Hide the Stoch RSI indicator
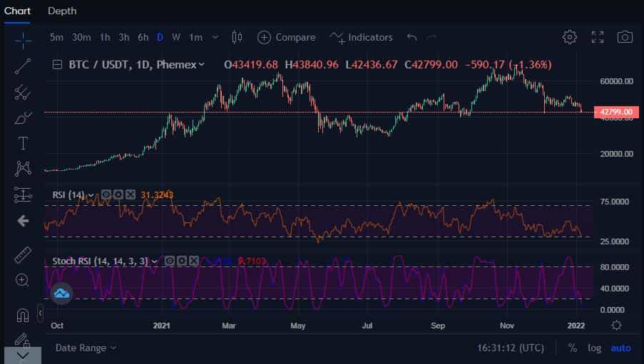The width and height of the screenshot is (644, 364). (x=170, y=261)
